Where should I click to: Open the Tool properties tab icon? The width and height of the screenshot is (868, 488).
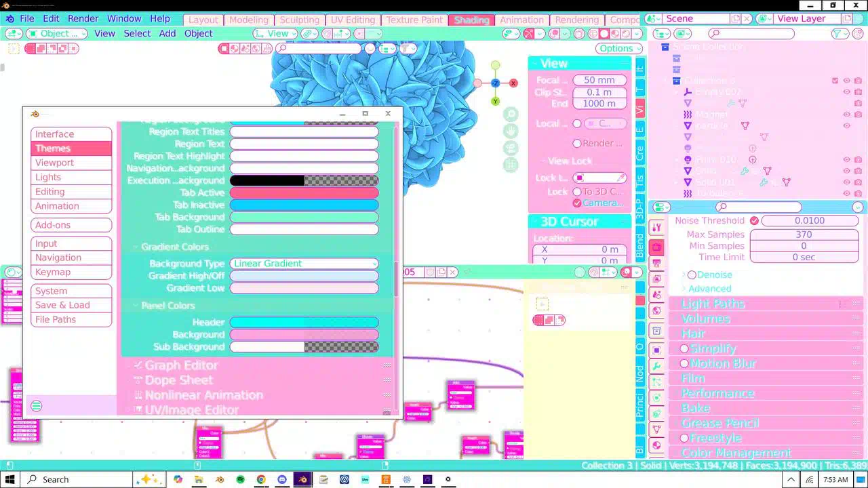(x=656, y=227)
